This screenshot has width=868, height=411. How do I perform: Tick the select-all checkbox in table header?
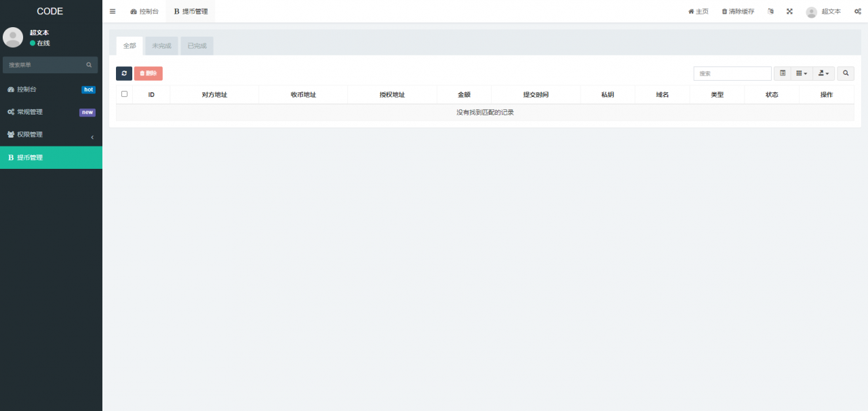coord(124,94)
